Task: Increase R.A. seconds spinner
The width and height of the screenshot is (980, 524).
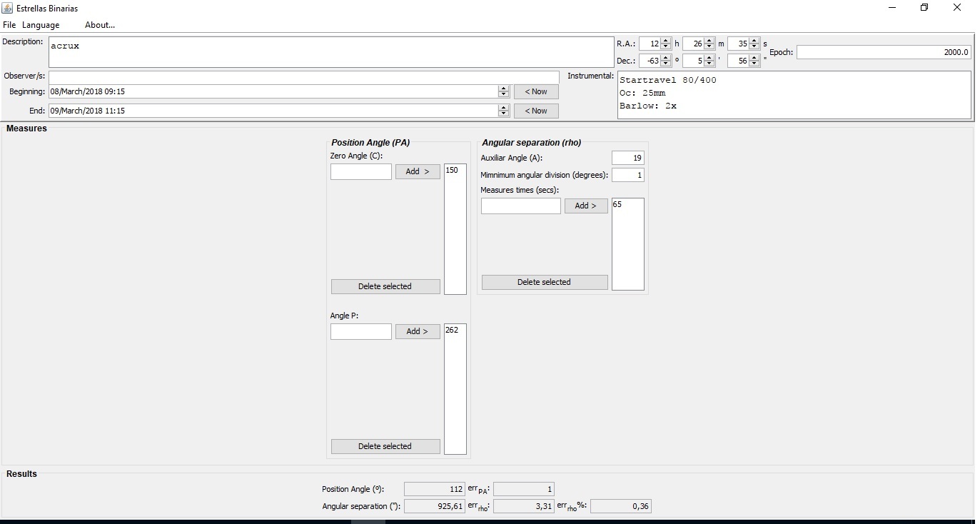Action: click(x=754, y=41)
